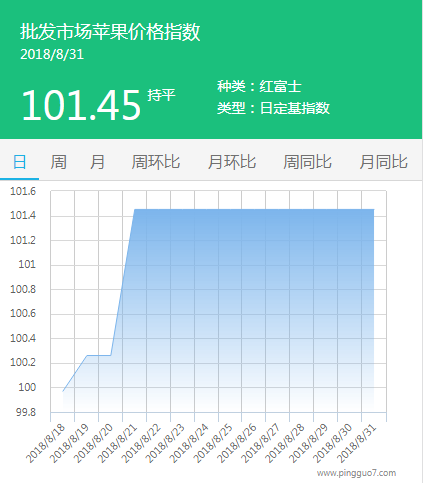Open the 月环比 tab

232,162
